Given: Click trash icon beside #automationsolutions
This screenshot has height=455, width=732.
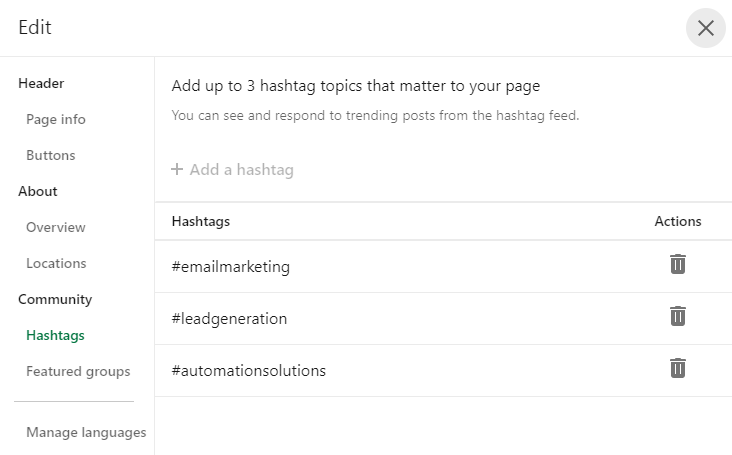Looking at the screenshot, I should point(677,368).
